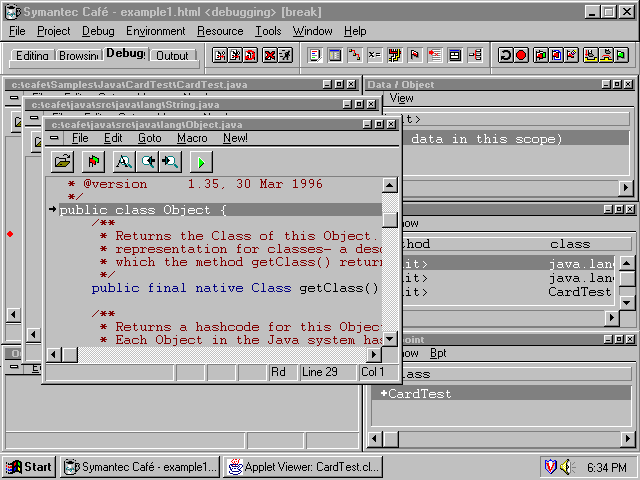Click the first bug-with-arrow debug toolbar icon
Image resolution: width=640 pixels, height=480 pixels.
coord(220,55)
